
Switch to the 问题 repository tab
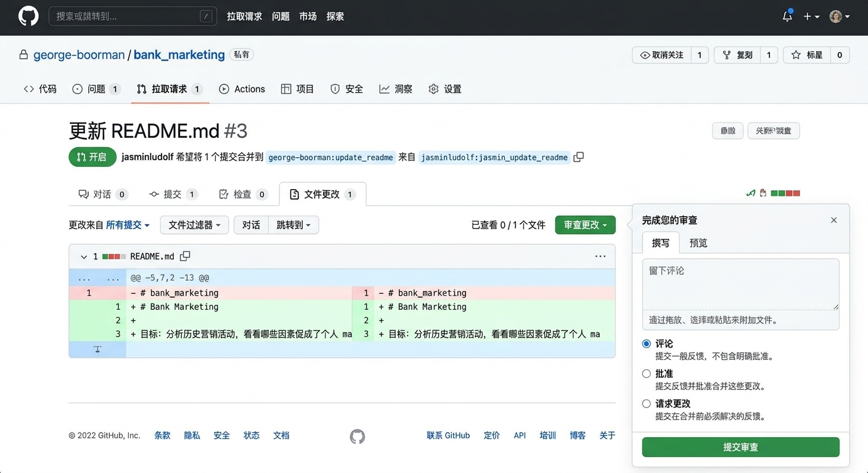click(96, 89)
